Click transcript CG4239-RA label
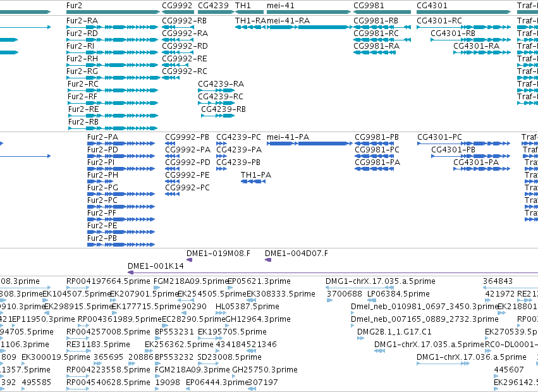This screenshot has width=538, height=392. pyautogui.click(x=221, y=83)
